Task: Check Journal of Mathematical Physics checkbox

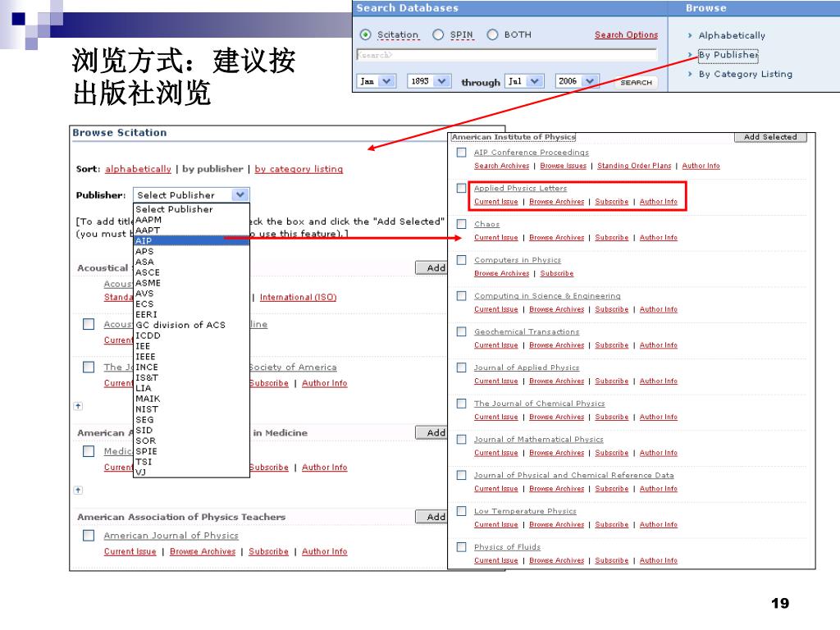Action: coord(461,440)
